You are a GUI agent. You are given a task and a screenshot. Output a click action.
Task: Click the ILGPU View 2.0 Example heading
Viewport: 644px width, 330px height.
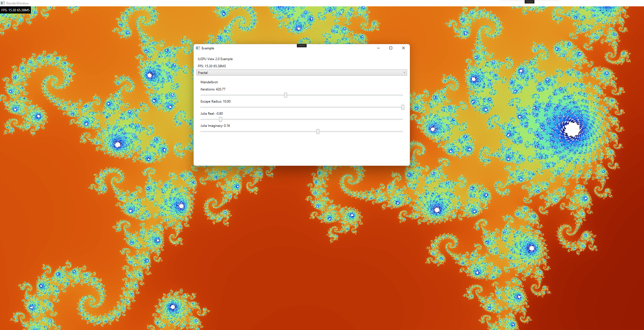(215, 59)
